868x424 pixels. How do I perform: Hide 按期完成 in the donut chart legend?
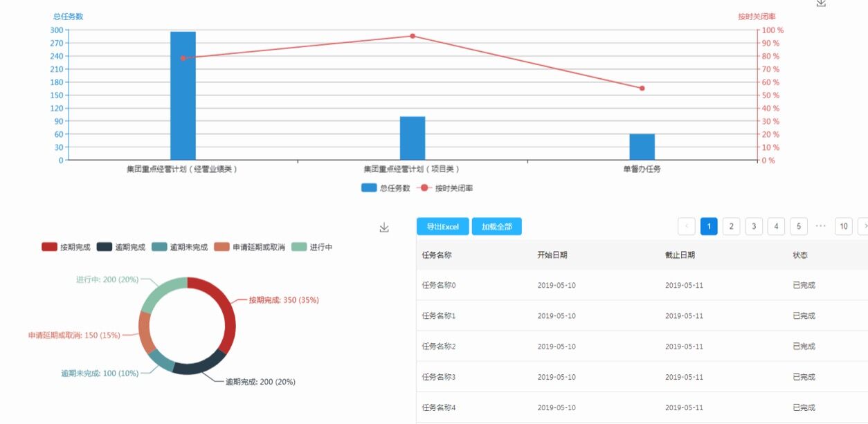(66, 247)
